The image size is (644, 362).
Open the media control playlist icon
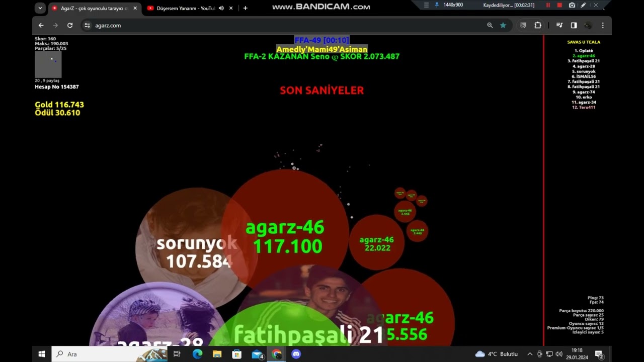559,25
